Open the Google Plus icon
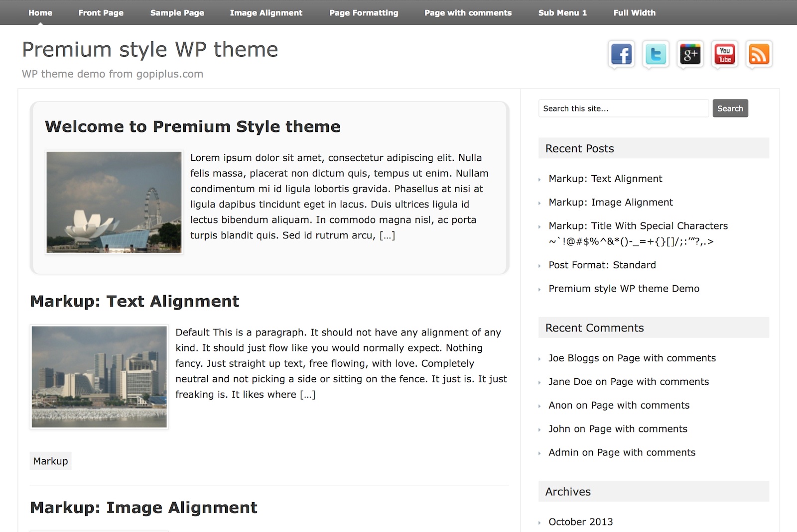Viewport: 797px width, 532px height. pyautogui.click(x=690, y=54)
